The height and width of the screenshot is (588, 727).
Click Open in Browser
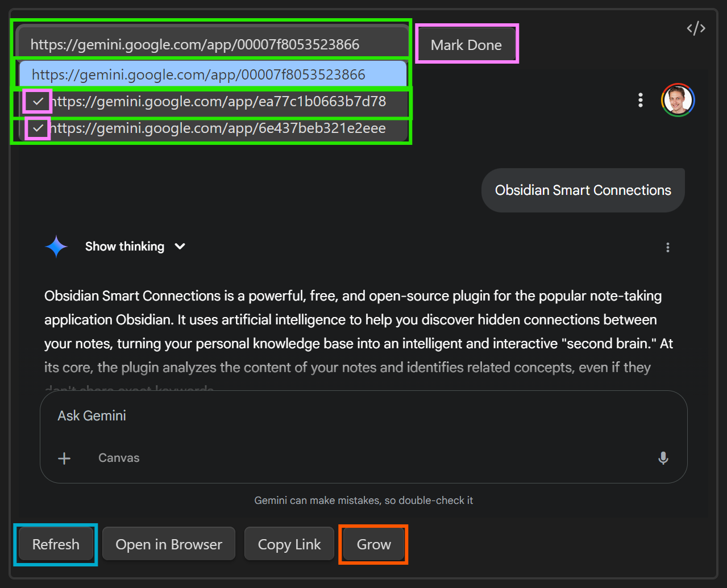(x=169, y=544)
